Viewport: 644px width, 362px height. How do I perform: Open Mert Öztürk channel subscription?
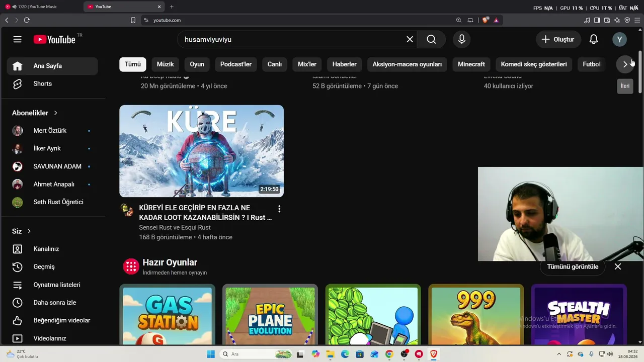pos(52,131)
